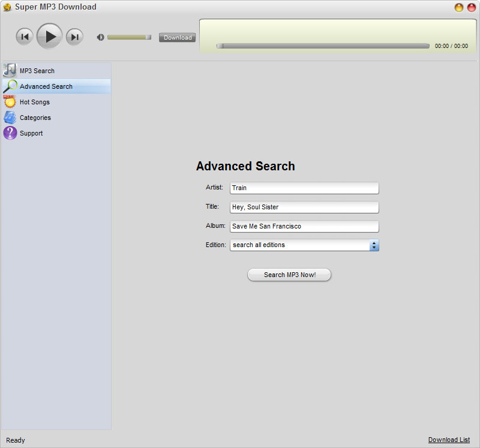Open the Edition dropdown
480x448 pixels.
(304, 245)
